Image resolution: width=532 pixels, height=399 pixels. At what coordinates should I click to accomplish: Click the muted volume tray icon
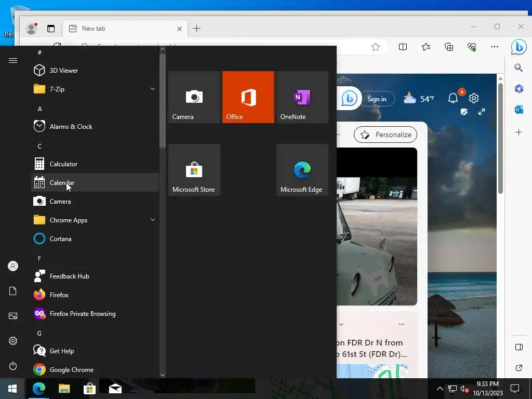click(465, 389)
